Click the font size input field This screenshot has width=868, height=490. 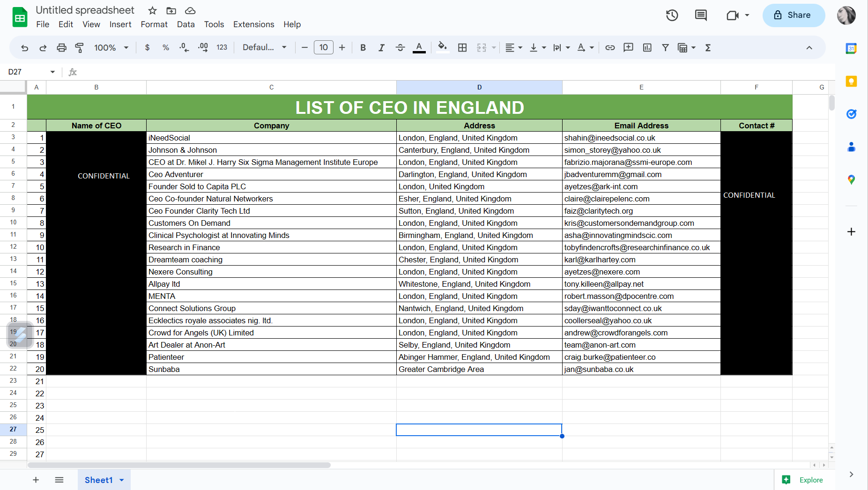coord(323,48)
